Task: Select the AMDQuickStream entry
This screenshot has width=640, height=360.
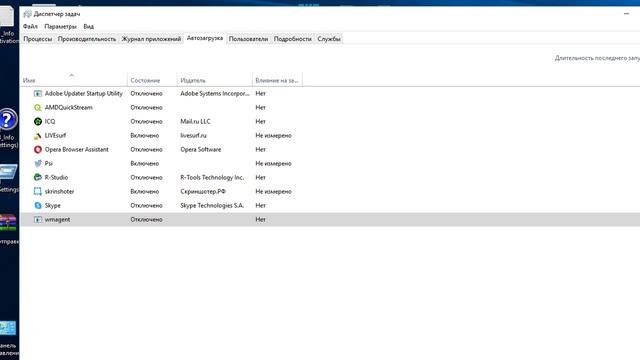Action: [x=330, y=107]
